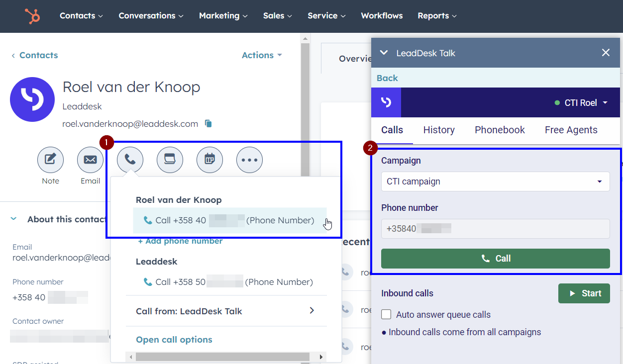Screen dimensions: 623x364
Task: Switch to the Free Agents tab
Action: (x=571, y=130)
